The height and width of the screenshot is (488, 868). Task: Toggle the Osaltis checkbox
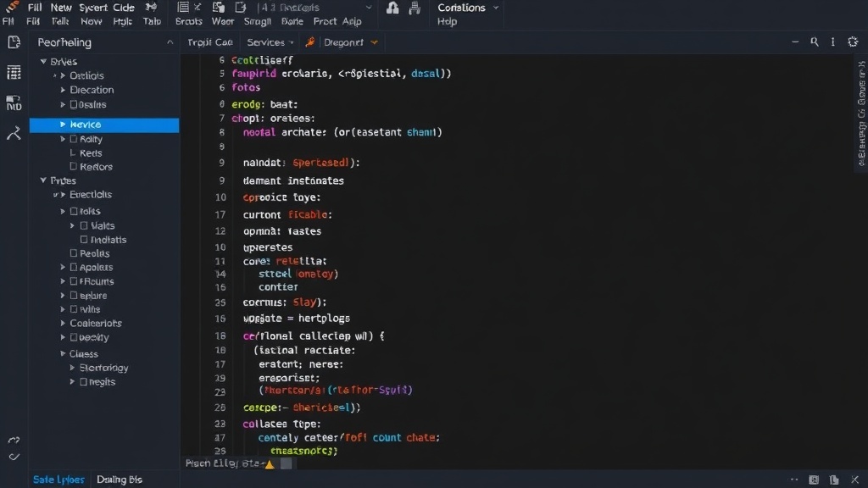(74, 104)
